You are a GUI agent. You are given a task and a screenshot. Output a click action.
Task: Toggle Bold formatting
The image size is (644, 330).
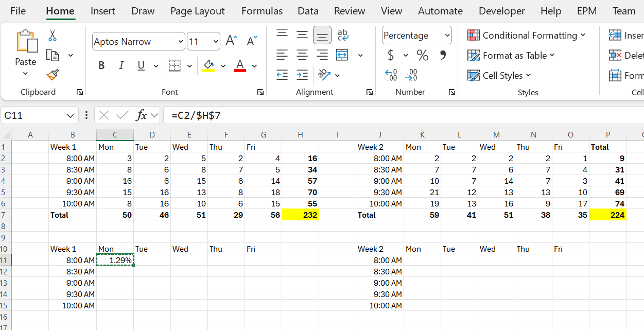tap(101, 65)
